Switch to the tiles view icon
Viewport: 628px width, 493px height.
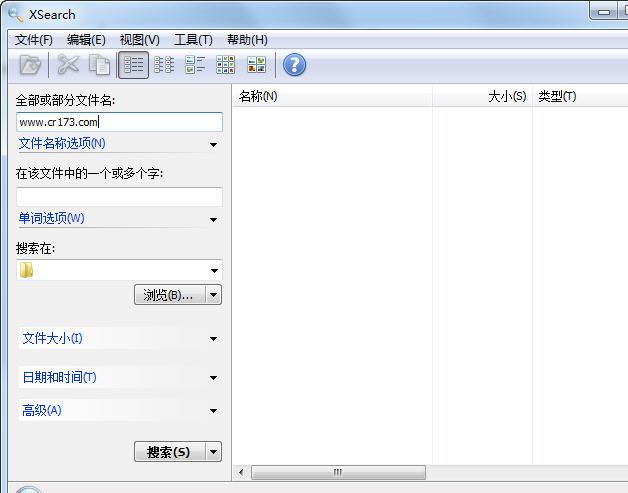click(195, 65)
